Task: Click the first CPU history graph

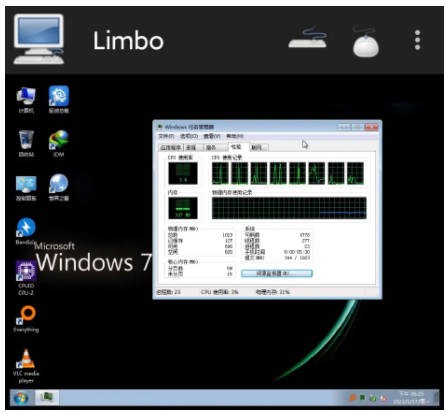Action: (x=220, y=173)
